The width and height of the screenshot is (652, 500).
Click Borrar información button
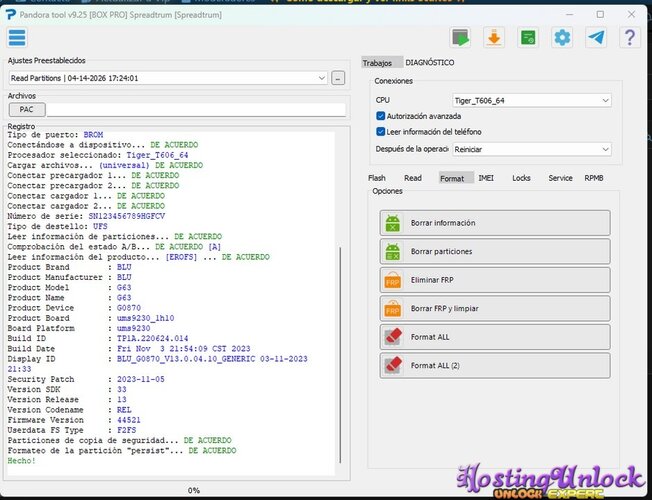click(495, 223)
